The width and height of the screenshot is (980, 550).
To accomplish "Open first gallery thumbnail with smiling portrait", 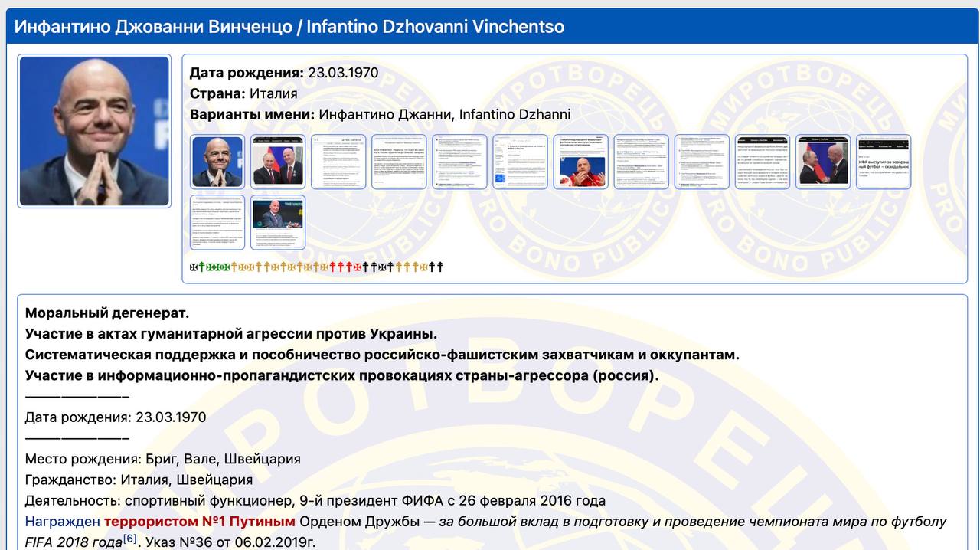I will pos(217,162).
